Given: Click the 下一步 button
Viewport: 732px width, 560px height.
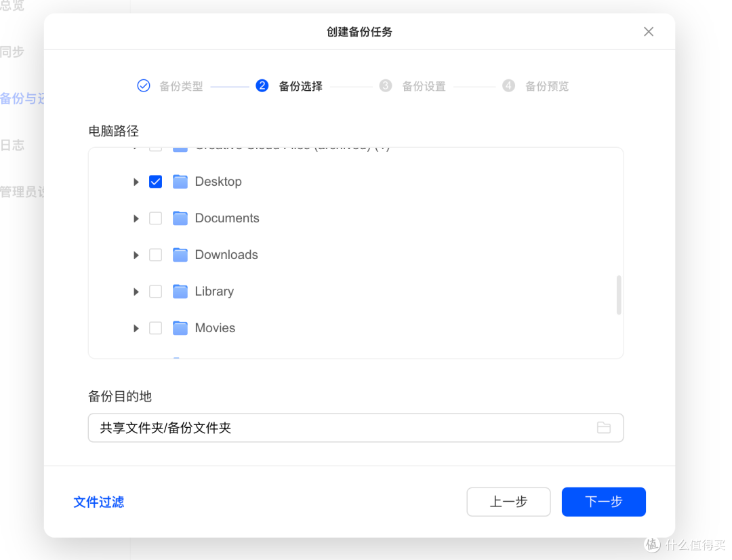Looking at the screenshot, I should click(x=604, y=502).
